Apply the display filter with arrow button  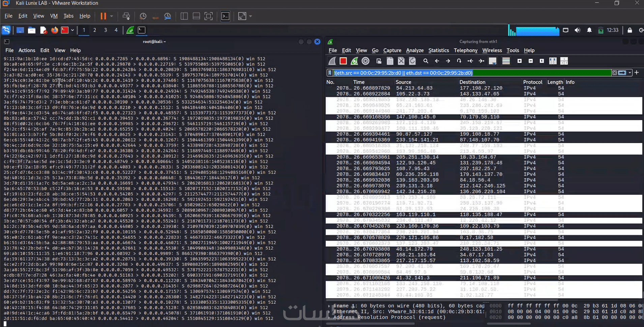[x=622, y=73]
